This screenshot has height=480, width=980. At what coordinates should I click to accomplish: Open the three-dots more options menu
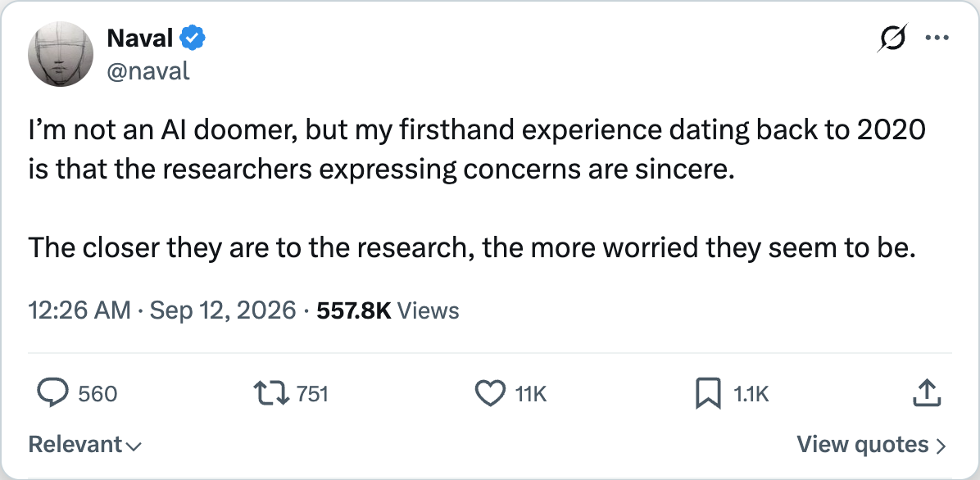pyautogui.click(x=937, y=38)
